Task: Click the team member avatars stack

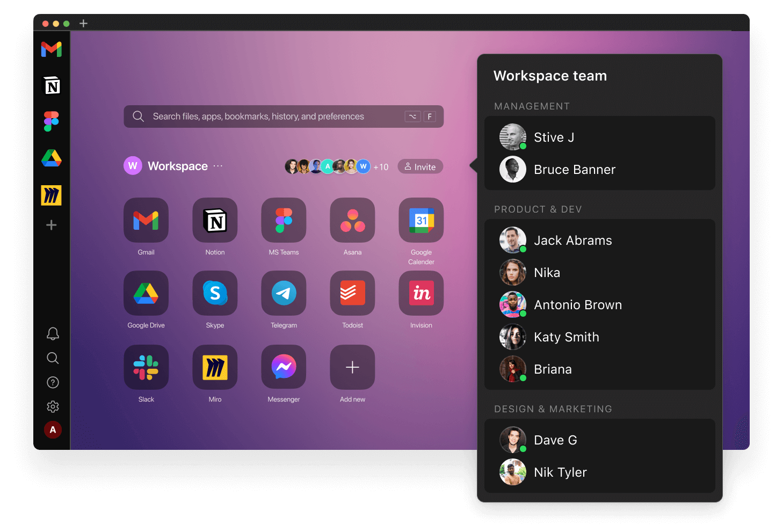Action: coord(328,166)
